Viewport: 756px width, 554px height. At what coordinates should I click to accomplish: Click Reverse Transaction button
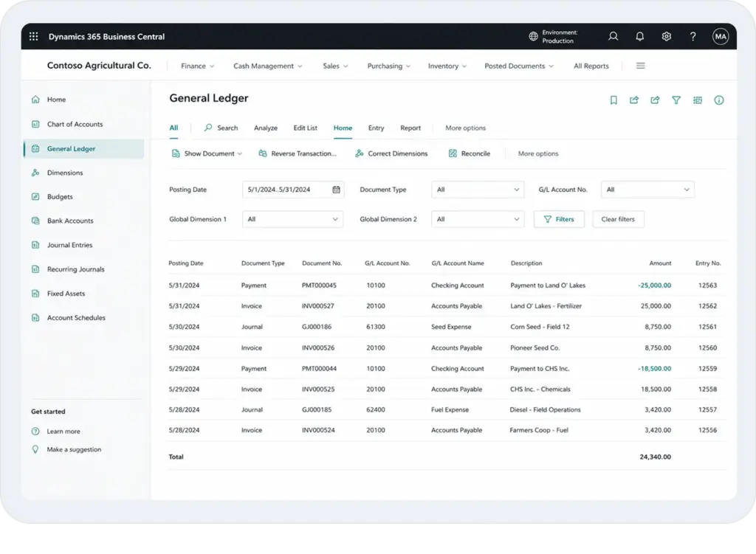coord(298,153)
